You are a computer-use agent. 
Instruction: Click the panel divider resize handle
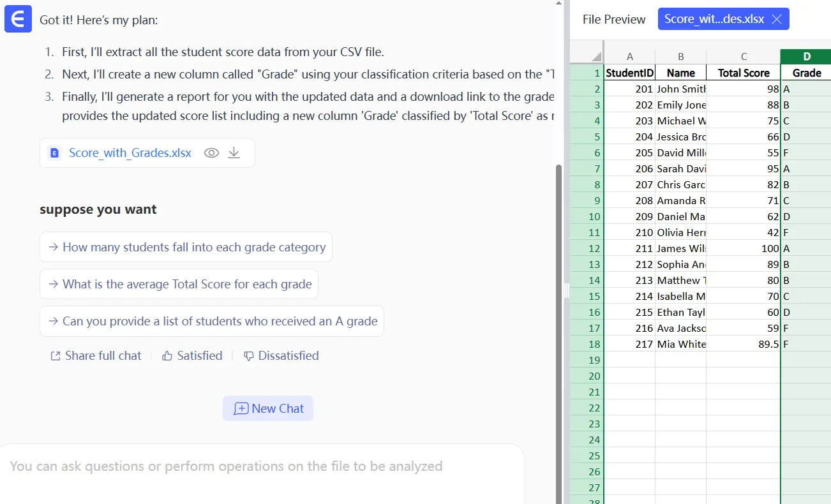[x=566, y=291]
